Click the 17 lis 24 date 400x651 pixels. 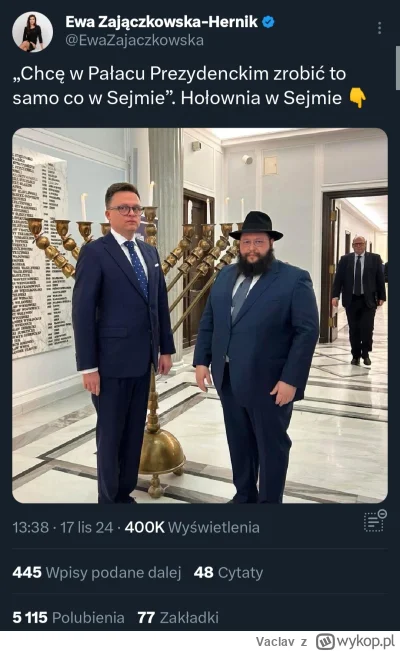point(86,528)
